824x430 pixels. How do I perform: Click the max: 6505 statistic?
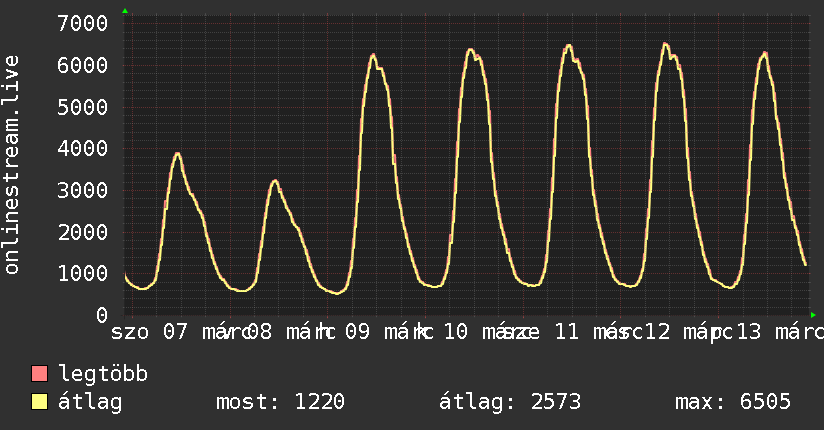coord(733,402)
